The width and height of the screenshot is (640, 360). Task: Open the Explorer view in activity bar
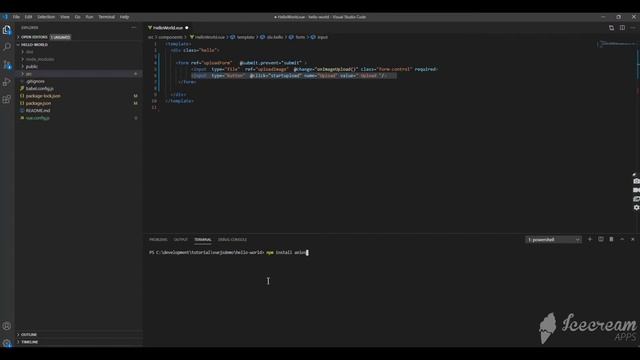[x=7, y=30]
